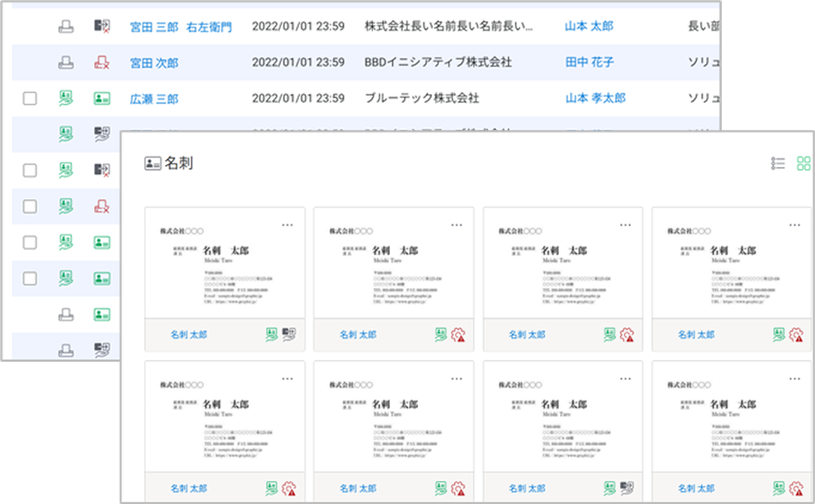Open the three-dot menu on first top-row card
The height and width of the screenshot is (504, 815).
(287, 225)
